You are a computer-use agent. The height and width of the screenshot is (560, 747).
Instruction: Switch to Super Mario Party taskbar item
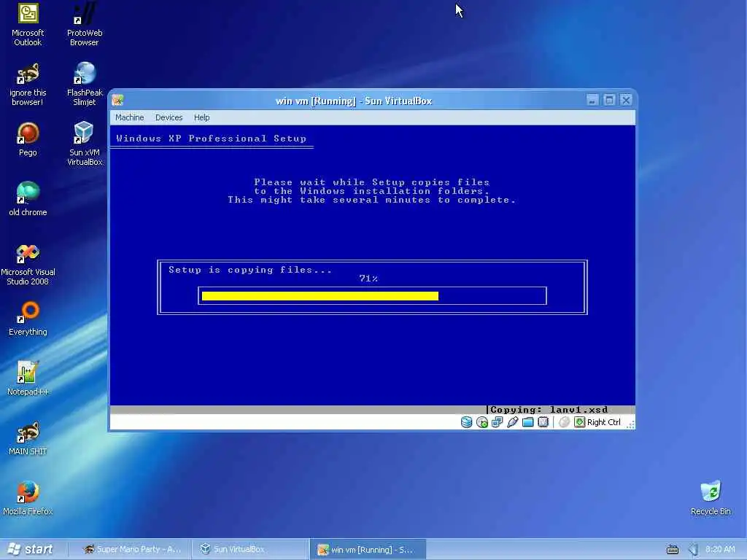[131, 549]
